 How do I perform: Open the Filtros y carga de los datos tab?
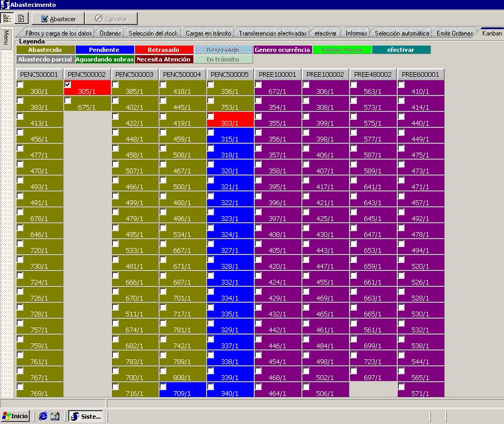58,33
